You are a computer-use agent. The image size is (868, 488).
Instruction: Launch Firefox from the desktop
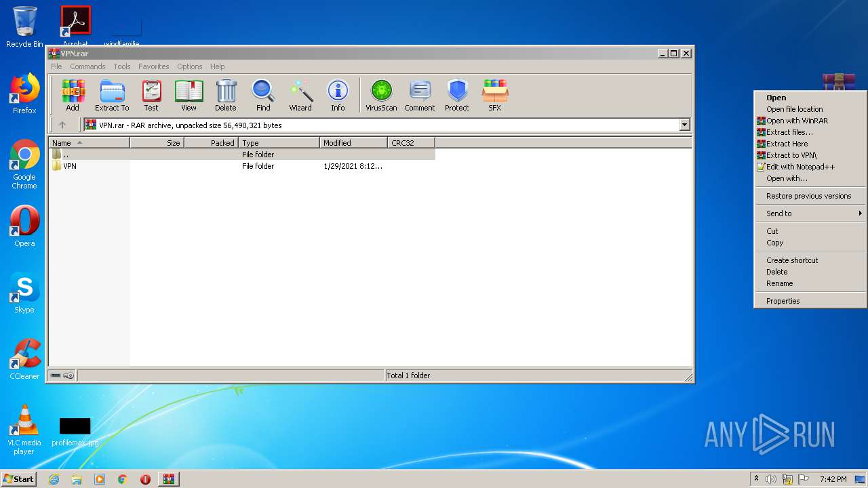click(24, 94)
